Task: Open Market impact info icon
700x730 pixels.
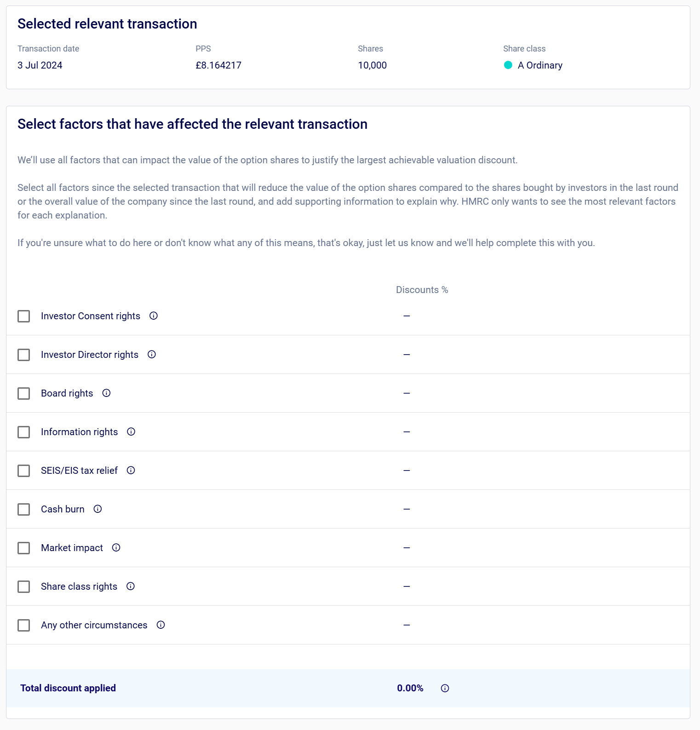Action: pos(116,548)
